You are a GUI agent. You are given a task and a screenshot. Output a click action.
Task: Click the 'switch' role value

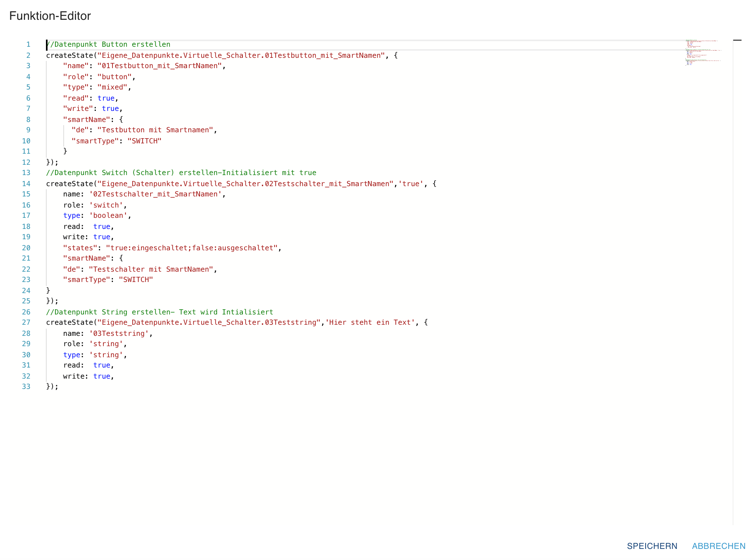(106, 205)
